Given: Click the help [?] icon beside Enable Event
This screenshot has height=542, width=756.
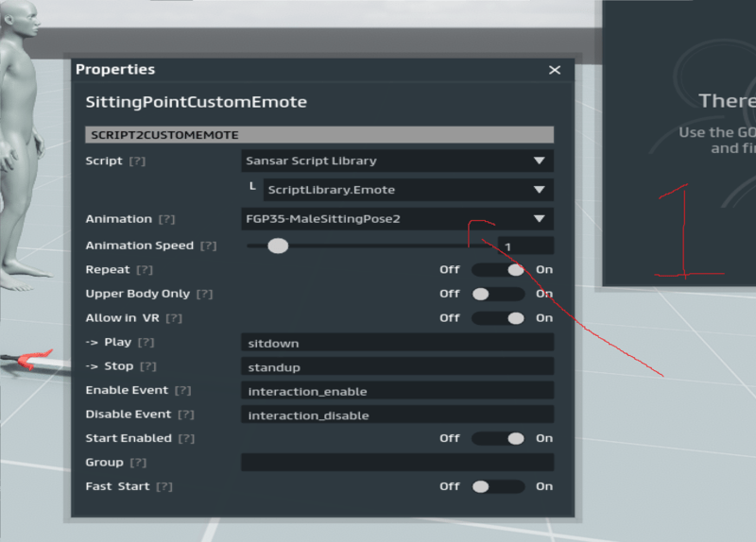Looking at the screenshot, I should pyautogui.click(x=183, y=391).
